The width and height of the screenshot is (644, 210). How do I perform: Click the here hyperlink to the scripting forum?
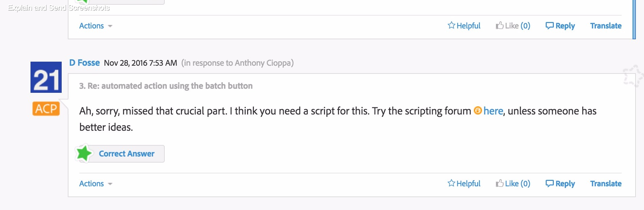coord(493,111)
